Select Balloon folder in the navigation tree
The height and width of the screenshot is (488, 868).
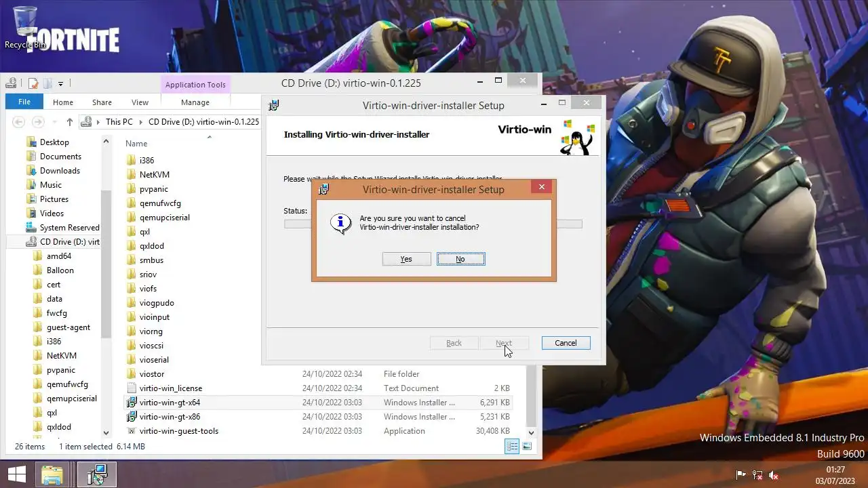tap(60, 270)
